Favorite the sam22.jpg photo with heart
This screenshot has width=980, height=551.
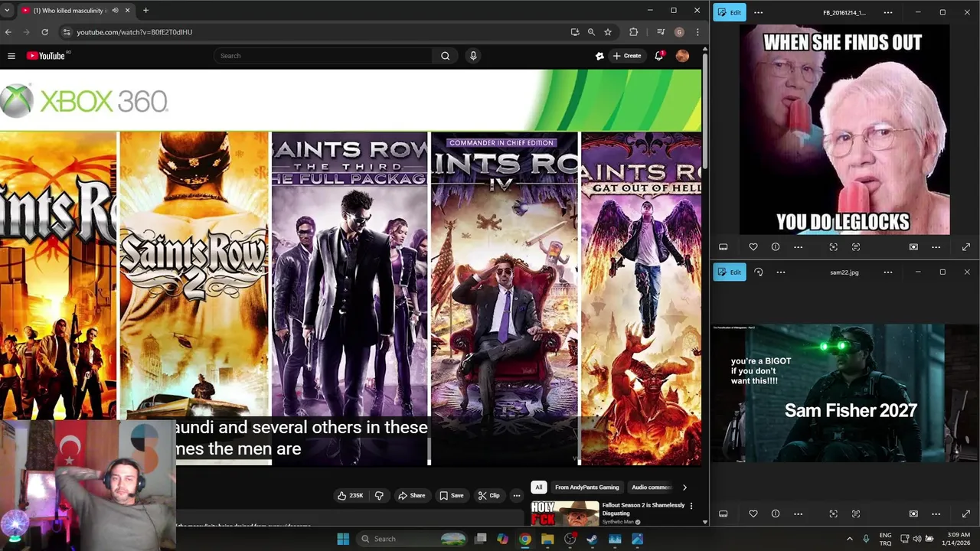(753, 514)
